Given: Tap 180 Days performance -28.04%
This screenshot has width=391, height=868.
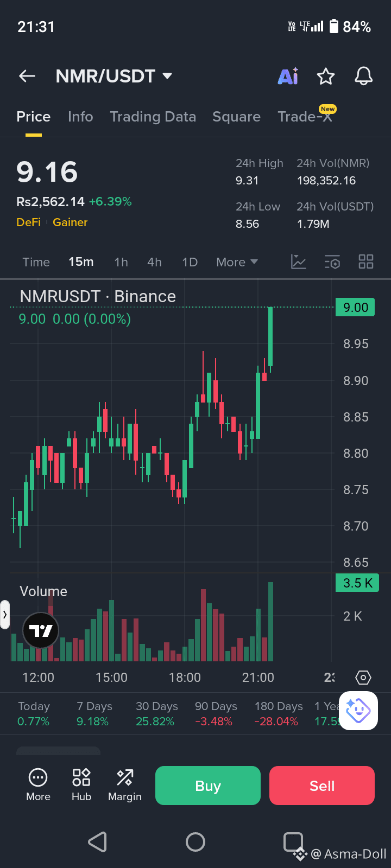Looking at the screenshot, I should tap(276, 722).
